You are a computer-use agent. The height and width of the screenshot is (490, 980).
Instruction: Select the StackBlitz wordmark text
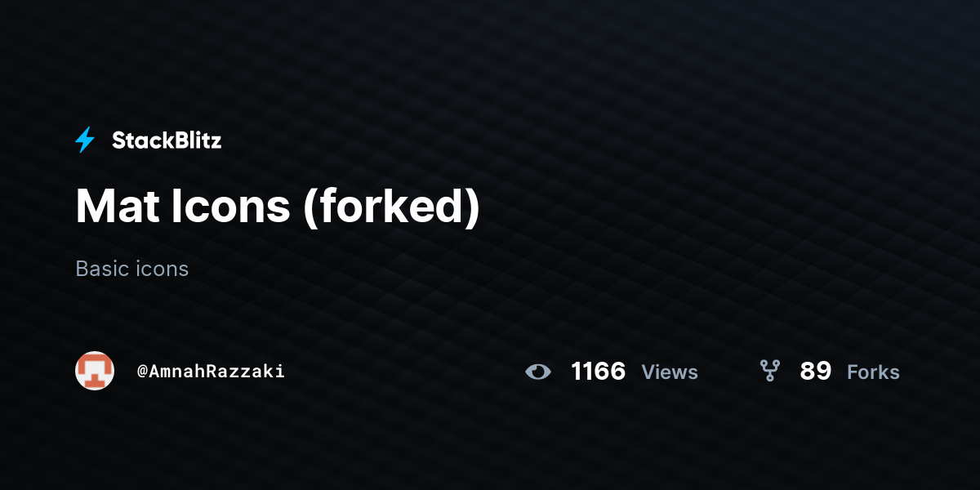click(167, 140)
